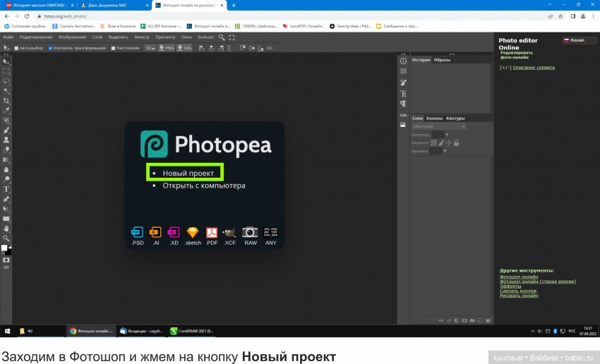
Task: Select the Move tool in toolbox
Action: pyautogui.click(x=6, y=61)
